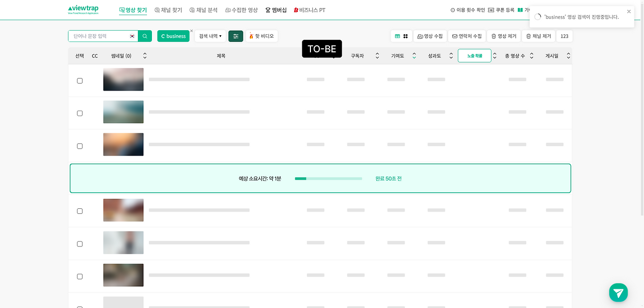Open the green paper-plane chat button
This screenshot has width=644, height=308.
point(618,292)
